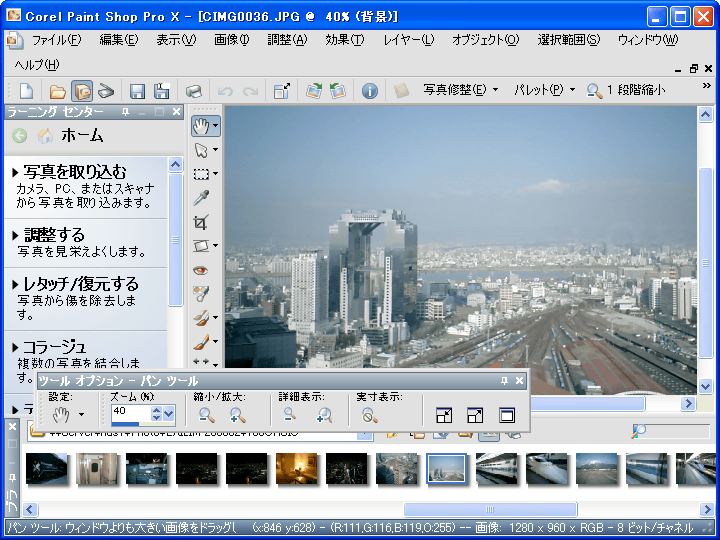Open the パレット dropdown

[x=545, y=90]
